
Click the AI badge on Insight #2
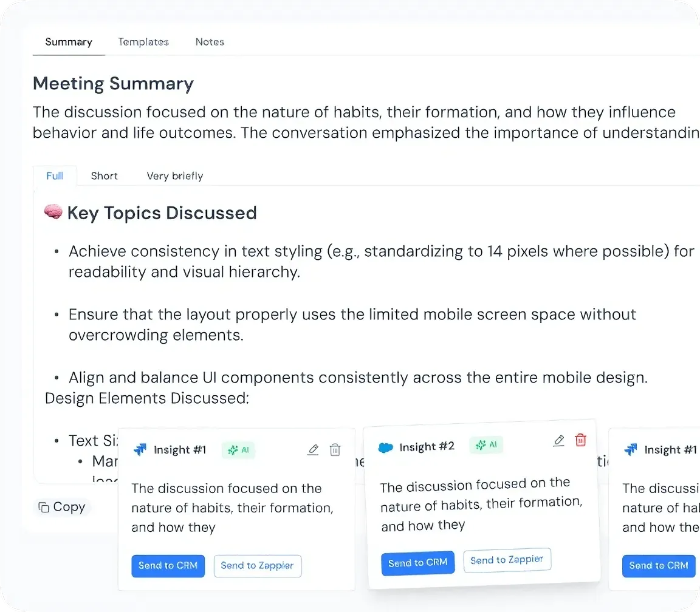(x=486, y=445)
